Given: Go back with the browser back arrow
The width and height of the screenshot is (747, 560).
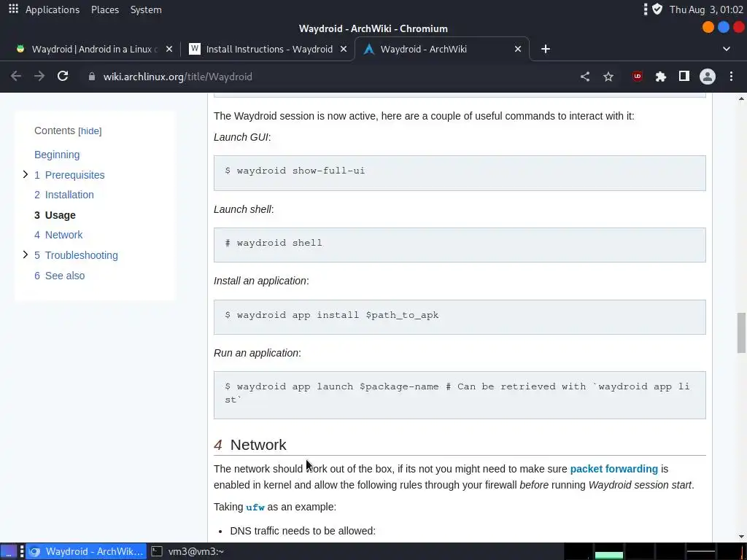Looking at the screenshot, I should pyautogui.click(x=16, y=76).
